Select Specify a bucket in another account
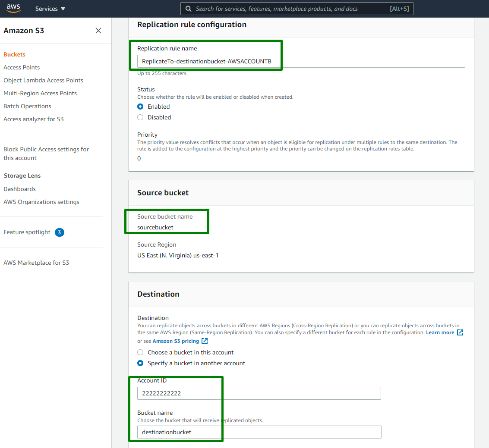 [140, 363]
